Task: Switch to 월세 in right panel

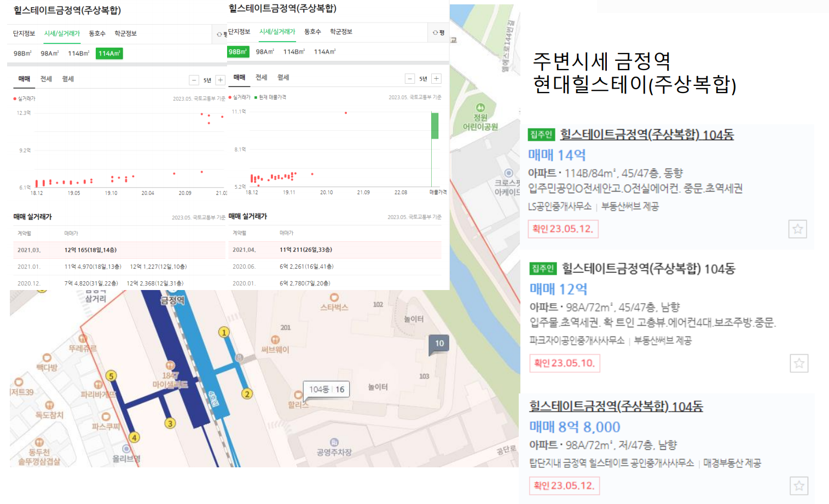Action: pos(283,77)
